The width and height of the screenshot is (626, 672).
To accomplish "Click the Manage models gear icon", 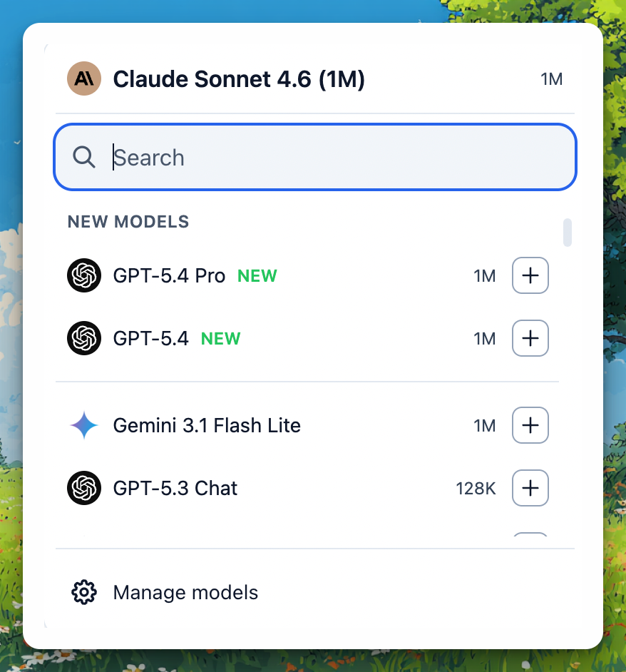I will click(x=84, y=592).
